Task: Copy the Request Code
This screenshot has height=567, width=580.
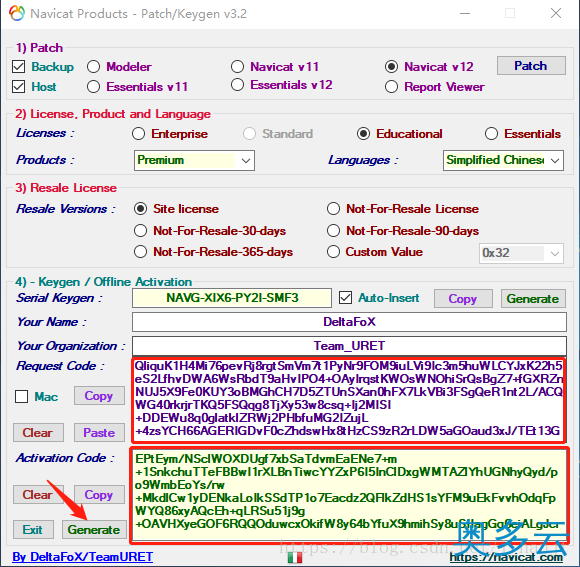Action: (99, 396)
